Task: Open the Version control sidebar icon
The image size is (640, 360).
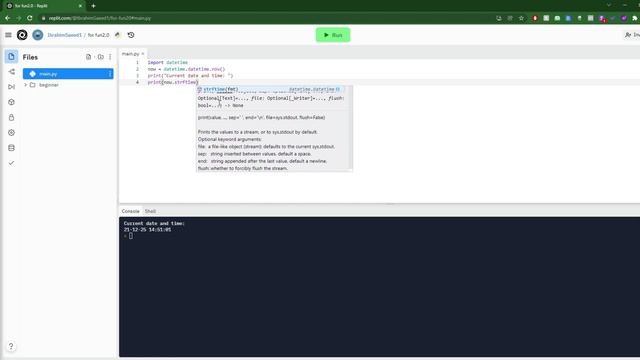Action: [11, 72]
